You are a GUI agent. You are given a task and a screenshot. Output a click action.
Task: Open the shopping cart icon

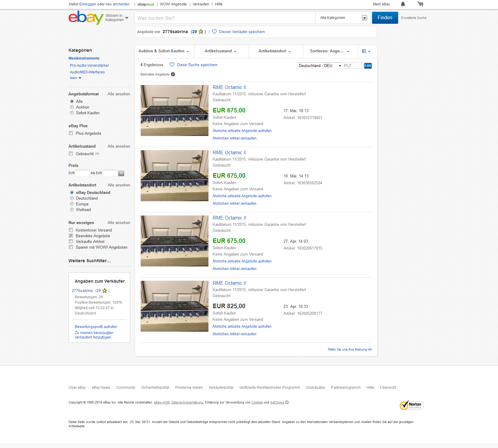[420, 4]
